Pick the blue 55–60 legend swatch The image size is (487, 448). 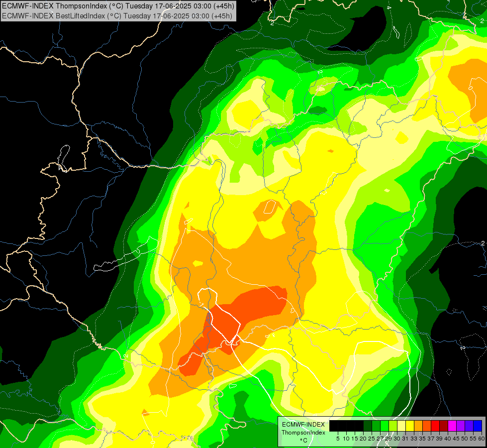478,426
